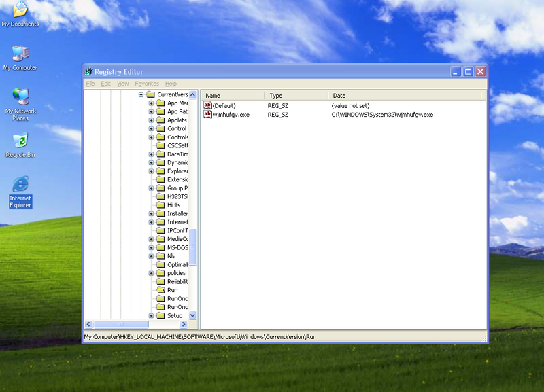Image resolution: width=544 pixels, height=392 pixels.
Task: Click the CurrentVers folder icon
Action: pyautogui.click(x=150, y=94)
